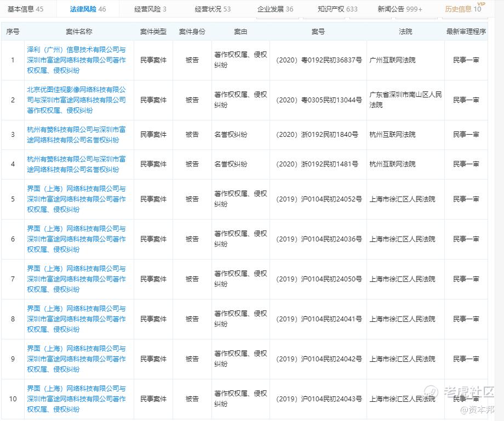Click 被告 identity in row 9

coord(192,359)
